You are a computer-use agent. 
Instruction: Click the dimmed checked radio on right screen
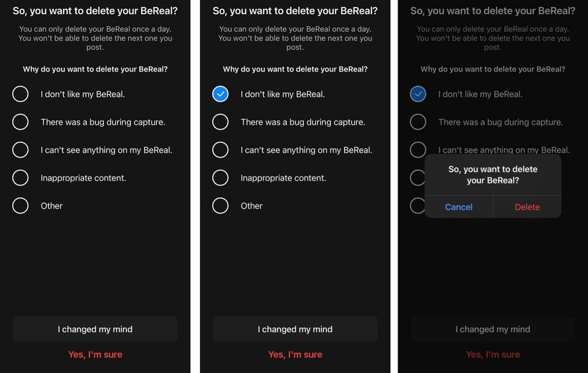click(x=418, y=94)
